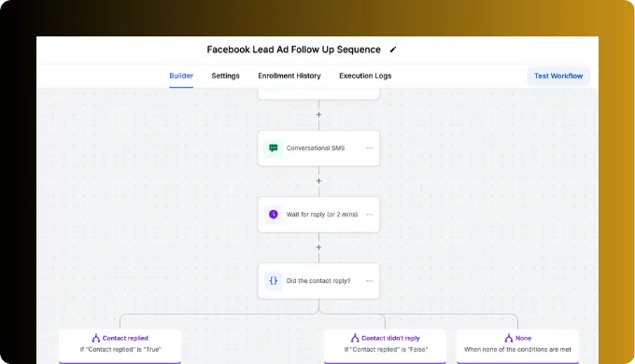635x364 pixels.
Task: Select the Contact didn't reply branch label
Action: pos(390,338)
